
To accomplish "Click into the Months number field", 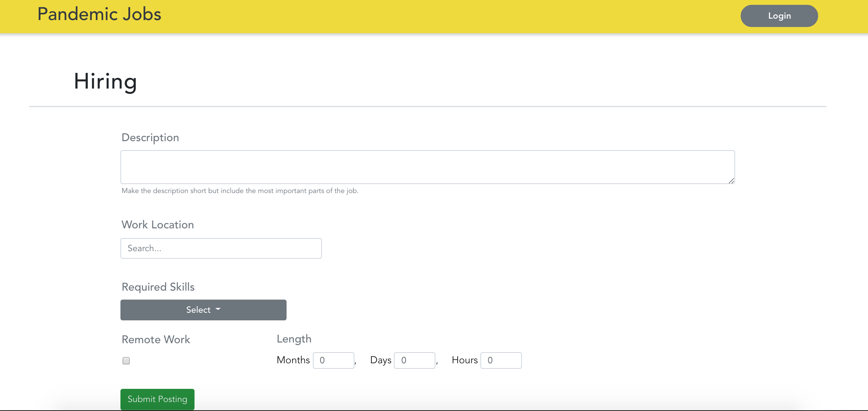I will click(x=333, y=360).
